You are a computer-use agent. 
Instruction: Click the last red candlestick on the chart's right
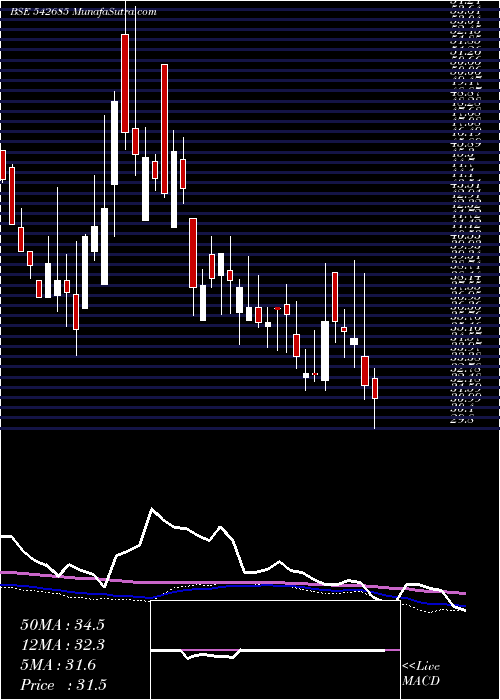375,388
